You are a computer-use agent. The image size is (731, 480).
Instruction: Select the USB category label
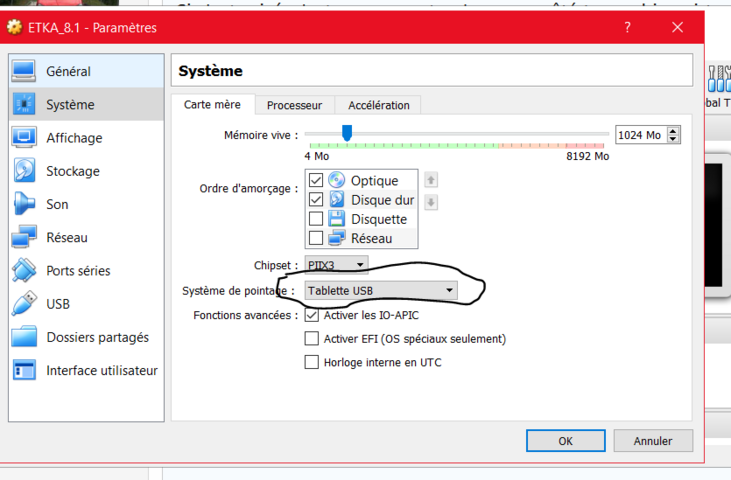[x=58, y=304]
